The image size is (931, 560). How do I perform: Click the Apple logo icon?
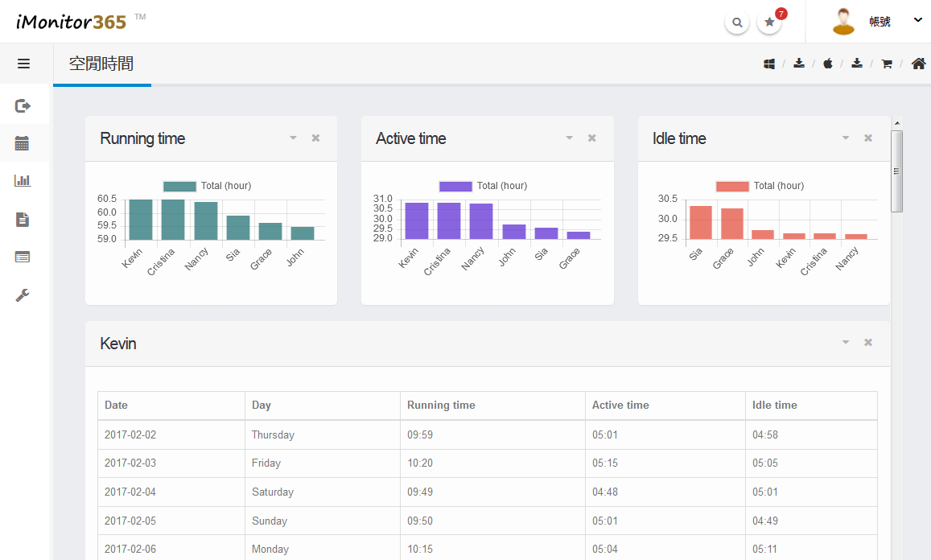click(827, 64)
